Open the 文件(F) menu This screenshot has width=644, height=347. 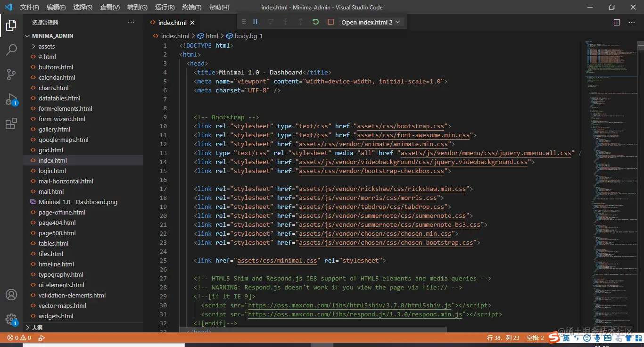[x=30, y=7]
